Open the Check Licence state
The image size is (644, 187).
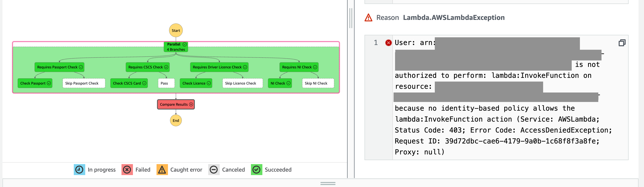196,83
